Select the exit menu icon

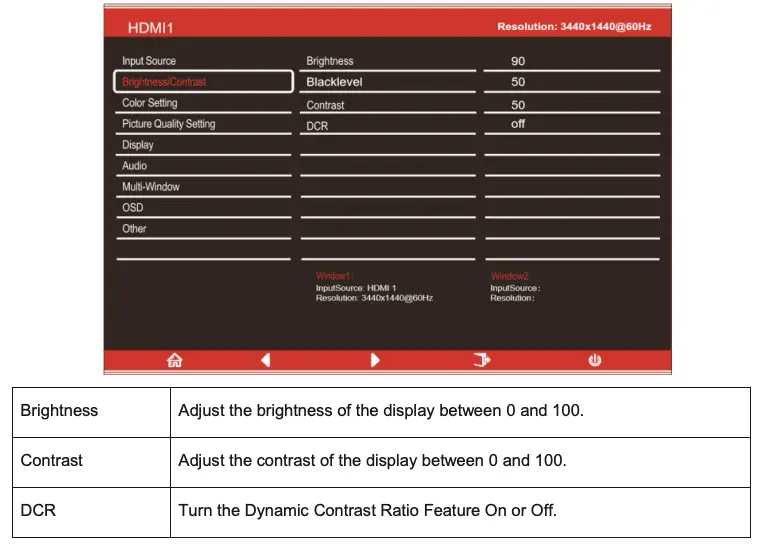[482, 360]
